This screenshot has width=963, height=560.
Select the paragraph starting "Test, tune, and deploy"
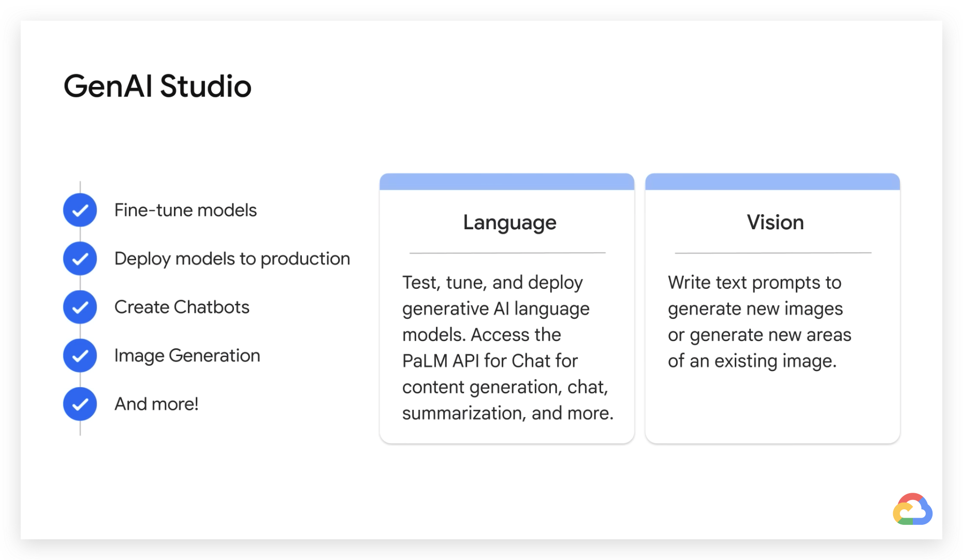[x=507, y=348]
